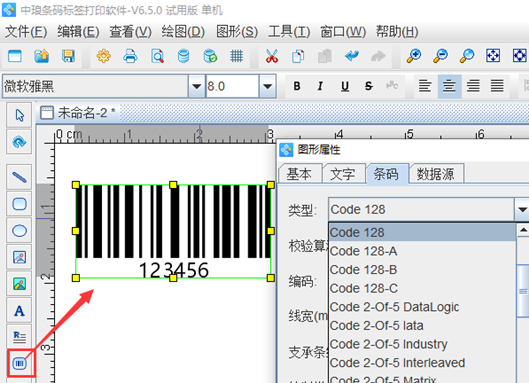Screen dimensions: 529x383
Task: Select the ellipse tool
Action: point(19,231)
